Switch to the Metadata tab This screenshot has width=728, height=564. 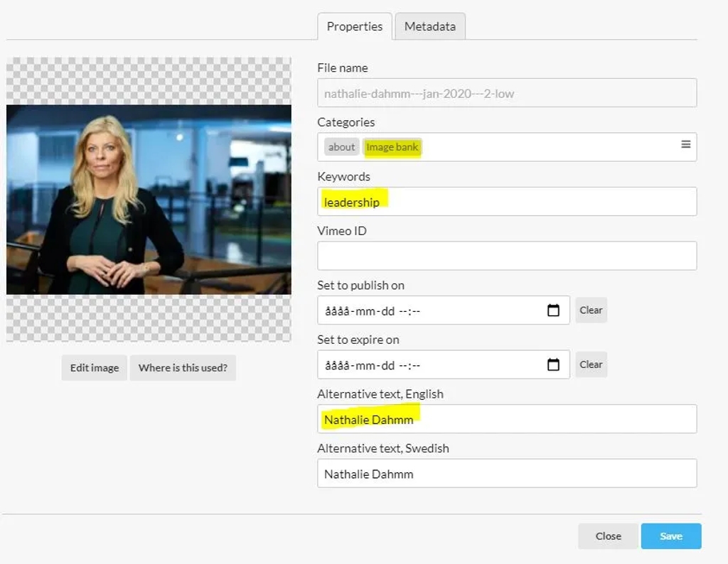point(430,26)
